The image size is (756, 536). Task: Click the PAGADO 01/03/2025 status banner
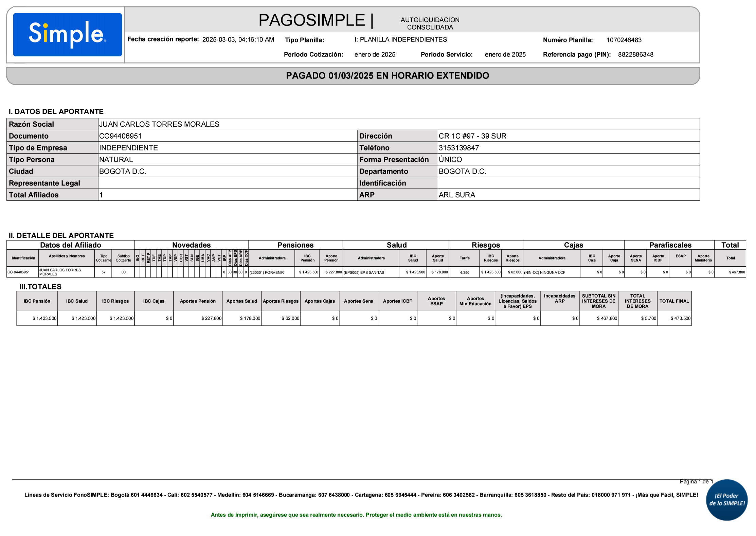[387, 76]
